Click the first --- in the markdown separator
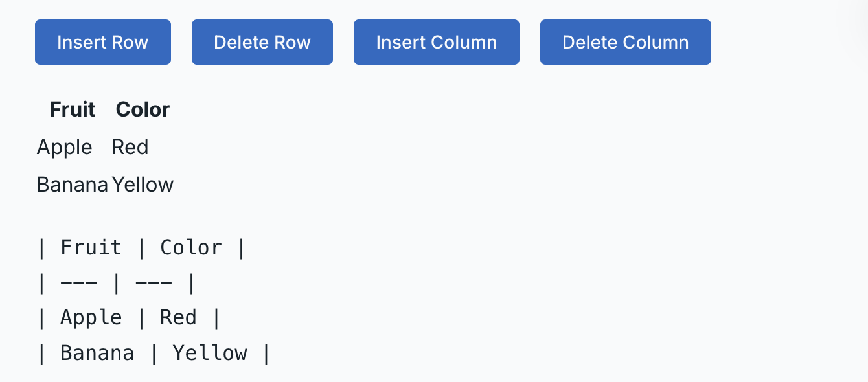The height and width of the screenshot is (382, 868). coord(78,284)
